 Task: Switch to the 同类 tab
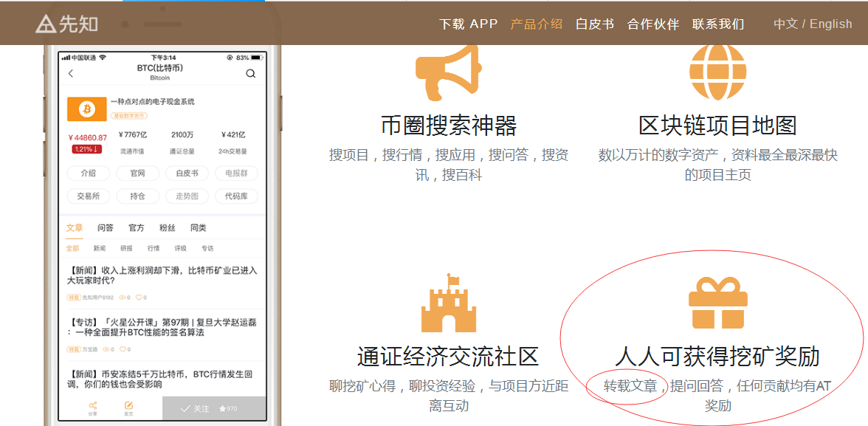(x=198, y=227)
